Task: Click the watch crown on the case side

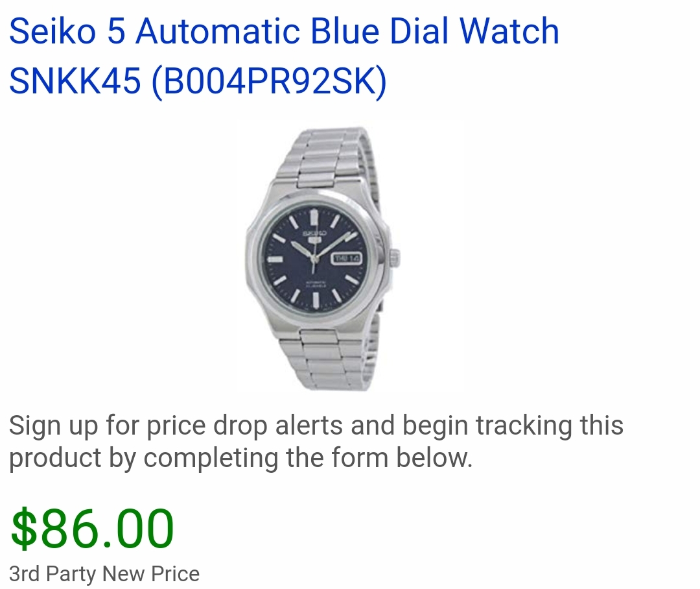Action: [395, 258]
